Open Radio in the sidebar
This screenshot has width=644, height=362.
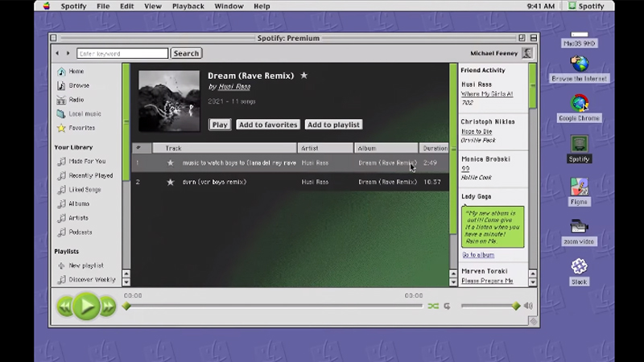click(x=71, y=100)
